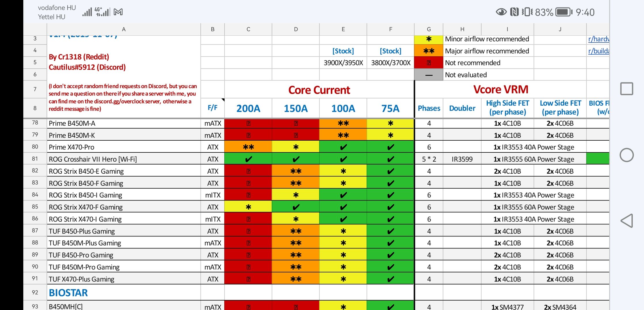This screenshot has height=310, width=644.
Task: Select column A header
Action: pyautogui.click(x=124, y=29)
